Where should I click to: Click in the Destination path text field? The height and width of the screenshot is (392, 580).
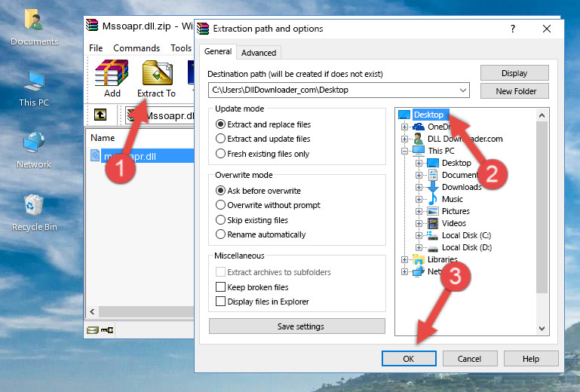(x=333, y=90)
